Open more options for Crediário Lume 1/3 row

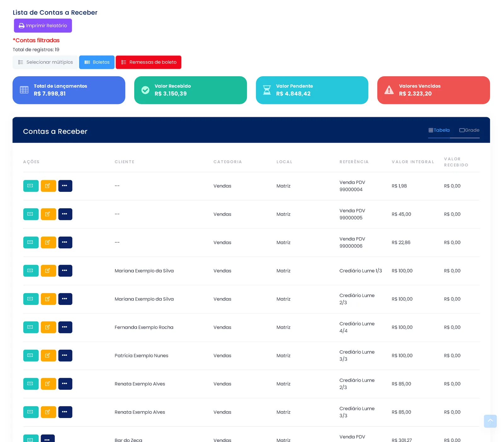click(65, 271)
